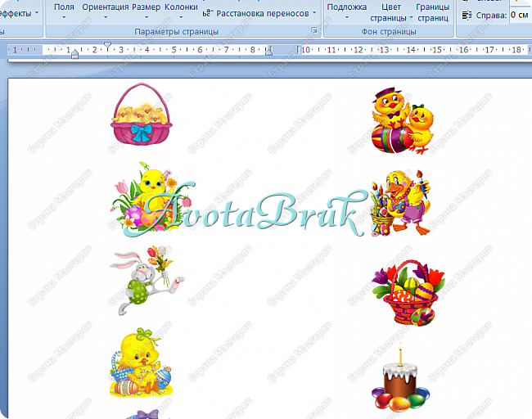Select the red basket with tulips picture

[x=408, y=293]
